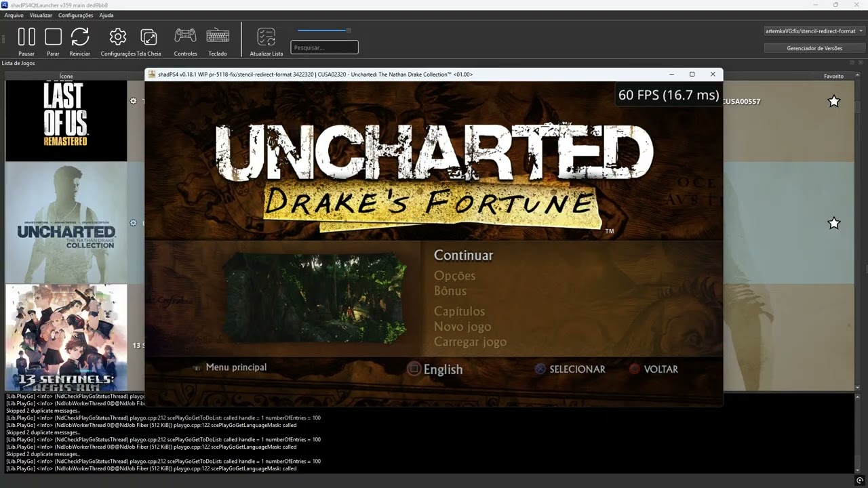Viewport: 868px width, 488px height.
Task: Click the 60 FPS counter overlay
Action: click(669, 95)
